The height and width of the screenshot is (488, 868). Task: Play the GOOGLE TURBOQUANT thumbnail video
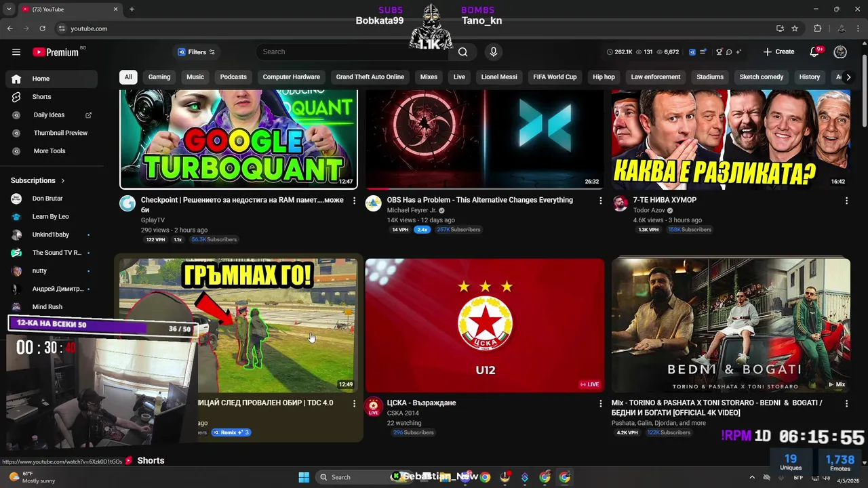coord(239,139)
